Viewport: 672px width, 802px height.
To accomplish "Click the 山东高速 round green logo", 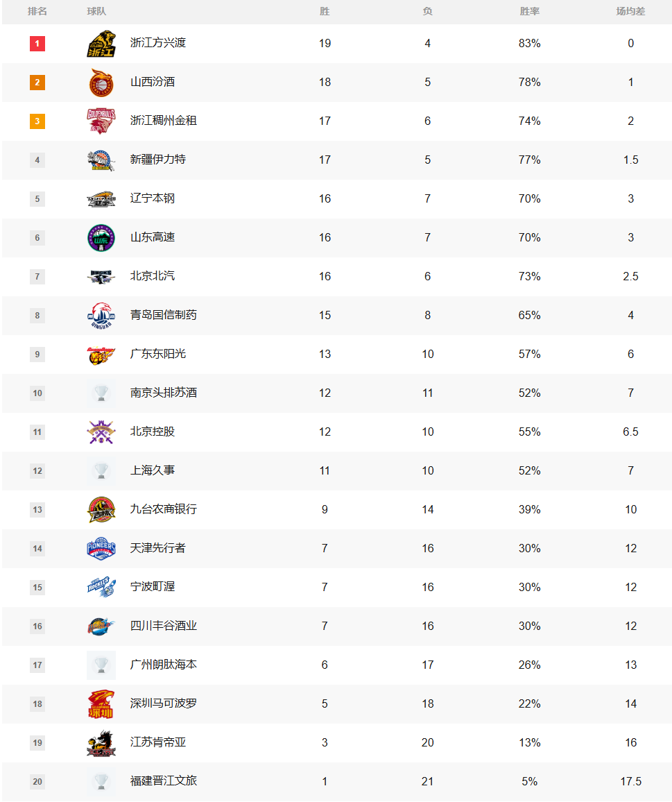I will pos(101,238).
